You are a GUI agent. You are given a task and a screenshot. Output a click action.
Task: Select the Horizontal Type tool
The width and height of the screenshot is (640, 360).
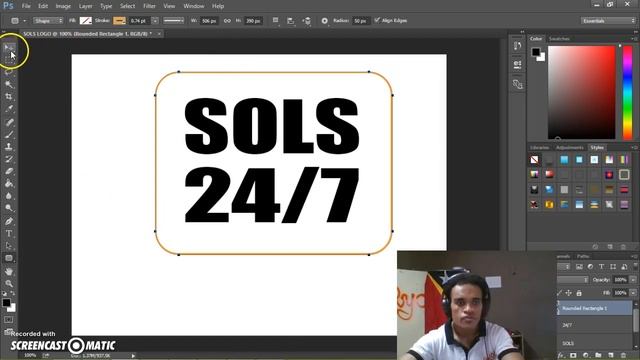point(9,233)
